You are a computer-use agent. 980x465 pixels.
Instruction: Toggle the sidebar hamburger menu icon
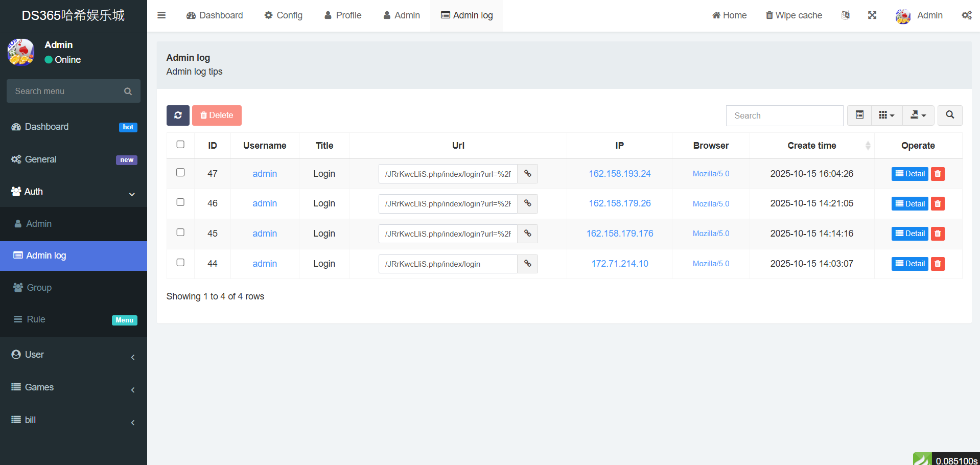(161, 15)
